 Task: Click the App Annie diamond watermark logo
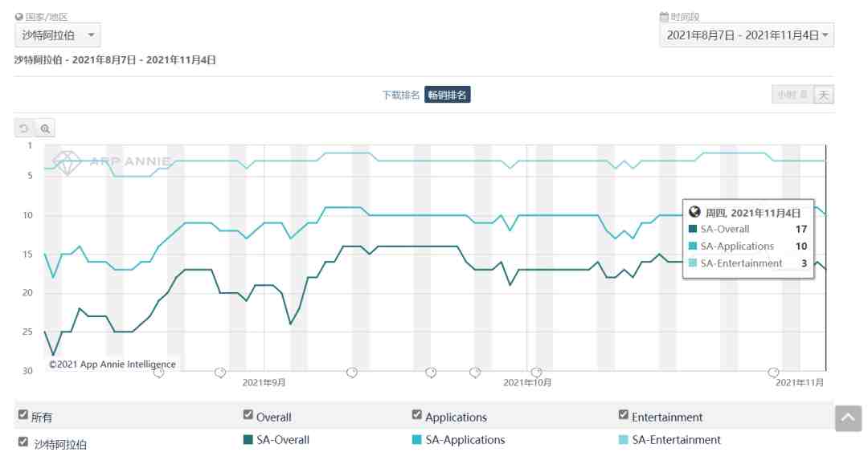click(67, 163)
